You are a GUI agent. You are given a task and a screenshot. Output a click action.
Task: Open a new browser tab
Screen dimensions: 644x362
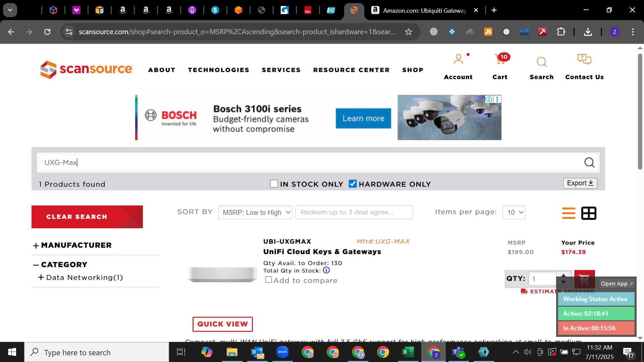(x=494, y=10)
